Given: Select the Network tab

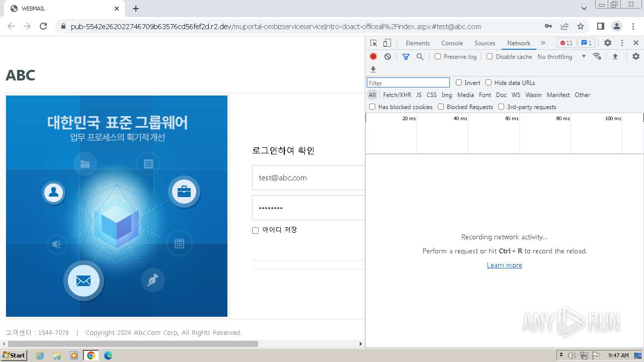Looking at the screenshot, I should (x=519, y=43).
